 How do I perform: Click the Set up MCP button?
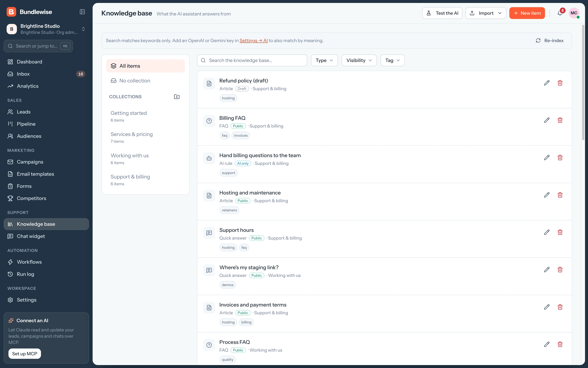coord(25,354)
